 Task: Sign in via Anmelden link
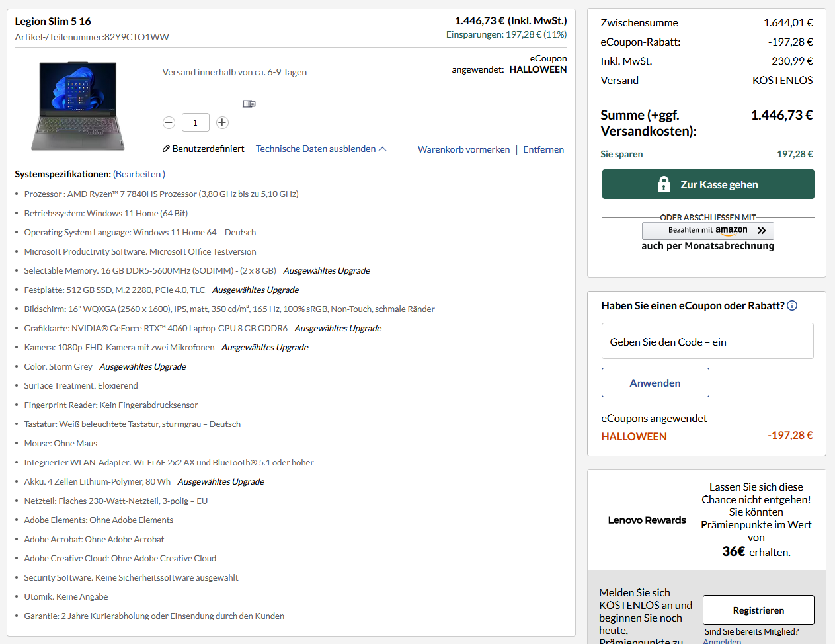pyautogui.click(x=722, y=641)
